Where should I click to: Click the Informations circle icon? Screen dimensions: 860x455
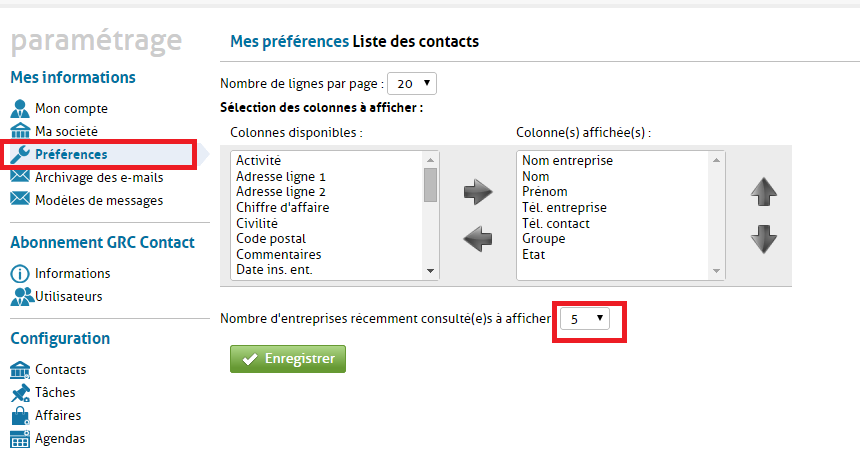coord(20,273)
